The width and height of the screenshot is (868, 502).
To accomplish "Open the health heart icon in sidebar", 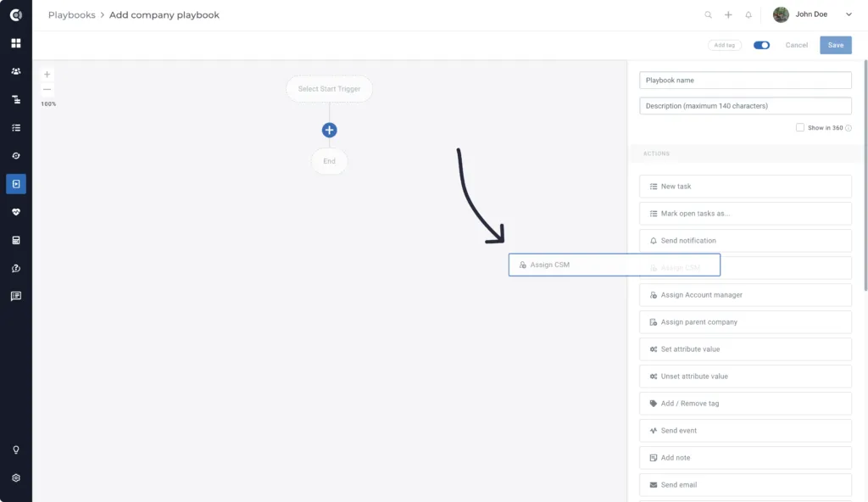I will pyautogui.click(x=16, y=212).
